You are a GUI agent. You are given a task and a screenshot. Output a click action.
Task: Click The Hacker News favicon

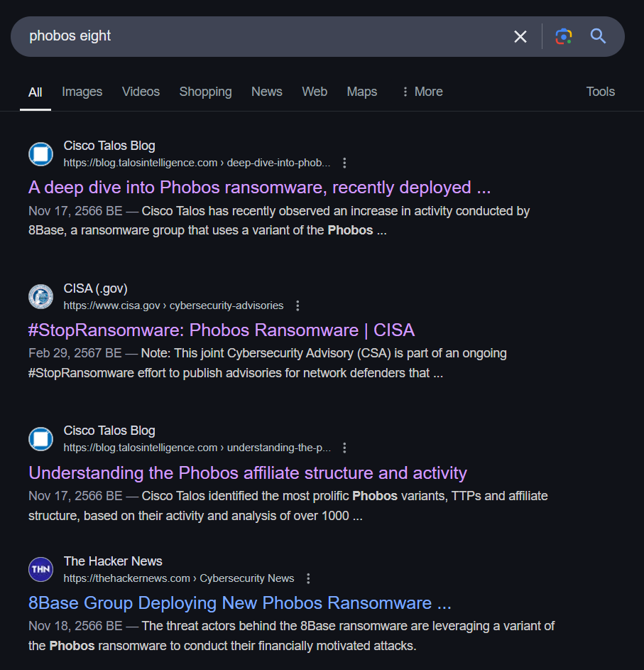41,569
